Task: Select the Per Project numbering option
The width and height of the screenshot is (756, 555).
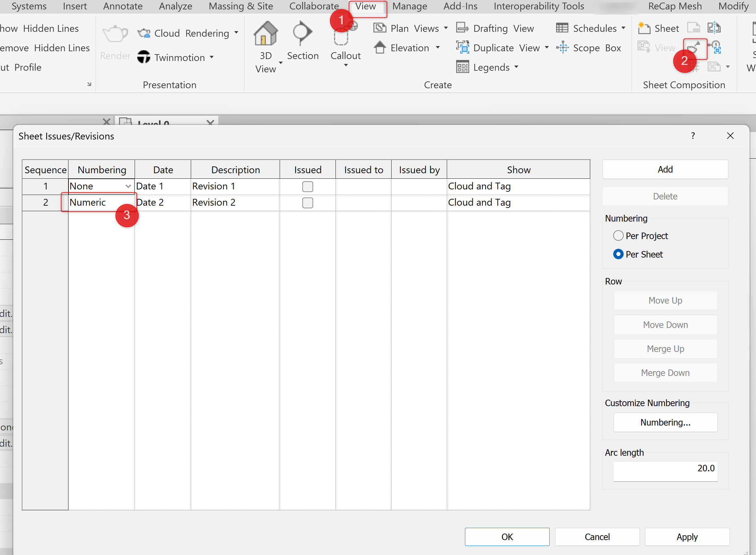Action: (x=618, y=235)
